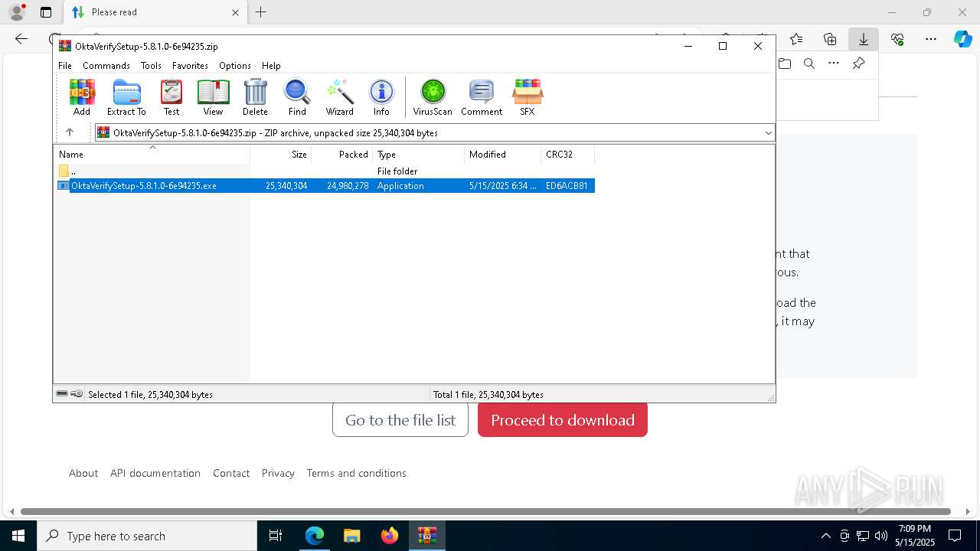Click Go to the file list button
Screen dimensions: 980x551
click(400, 420)
